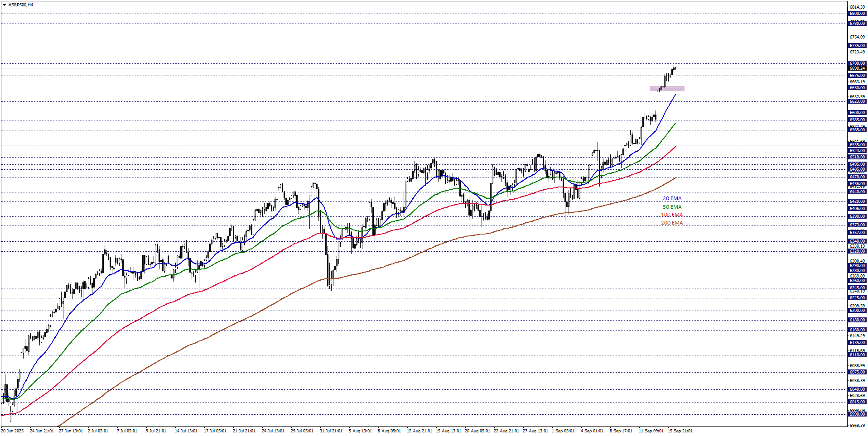
Task: Click the 6650.00 level price label
Action: pyautogui.click(x=857, y=88)
